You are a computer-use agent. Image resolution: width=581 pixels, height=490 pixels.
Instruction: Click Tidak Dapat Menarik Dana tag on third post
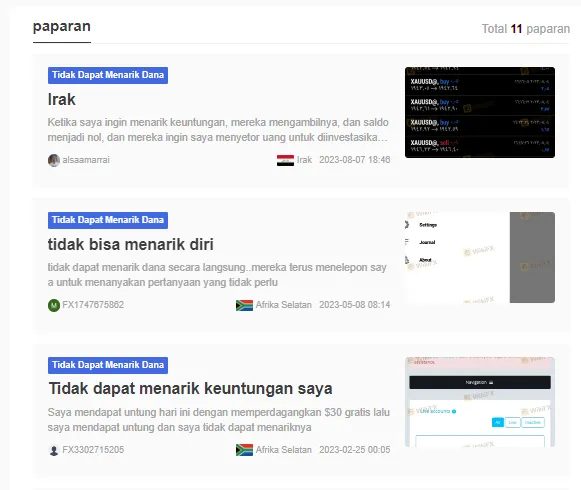pos(108,365)
